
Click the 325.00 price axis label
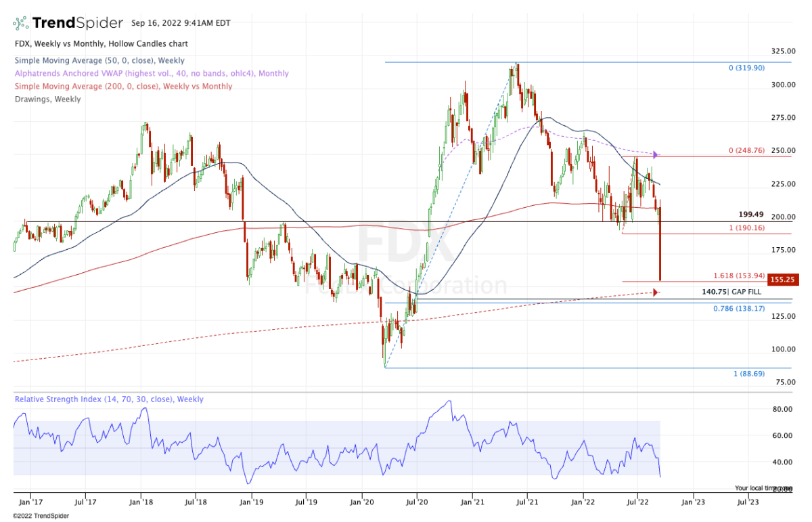click(x=782, y=51)
